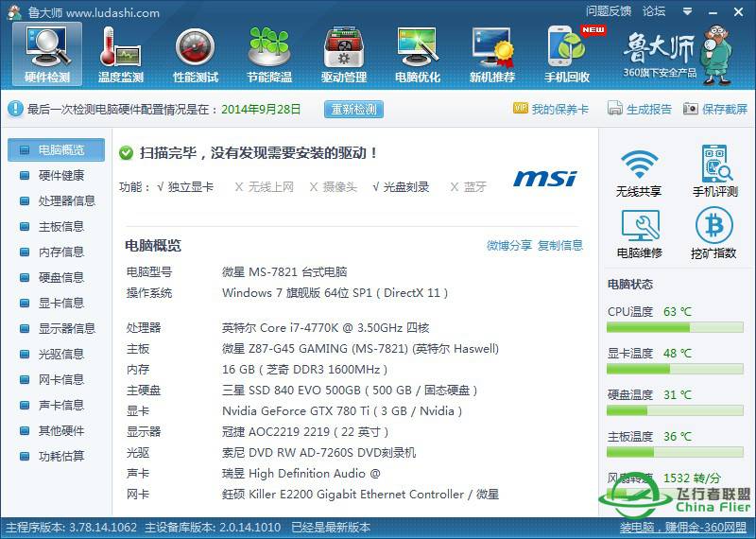The width and height of the screenshot is (756, 539).
Task: Click the 16 GB DDR3 memory entry
Action: point(304,370)
